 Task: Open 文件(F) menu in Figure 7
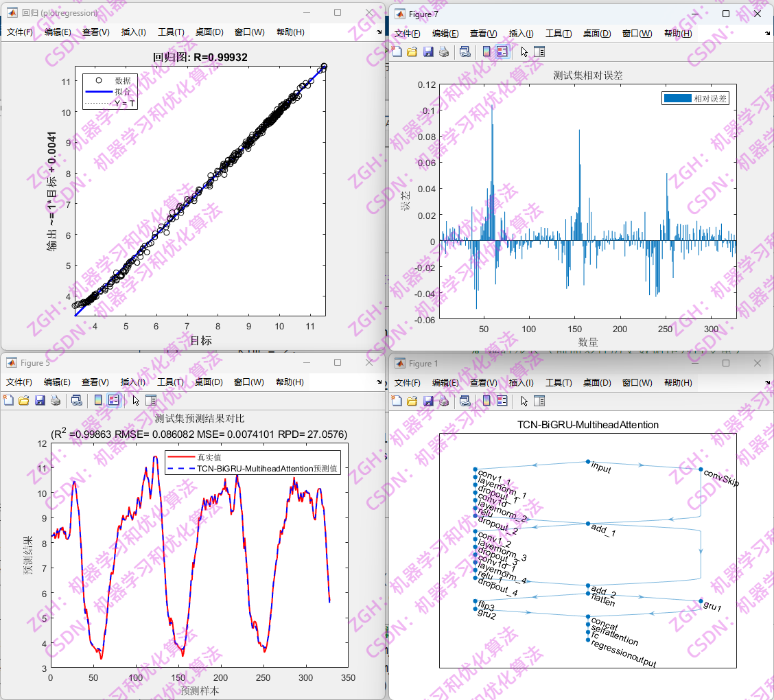pos(407,34)
